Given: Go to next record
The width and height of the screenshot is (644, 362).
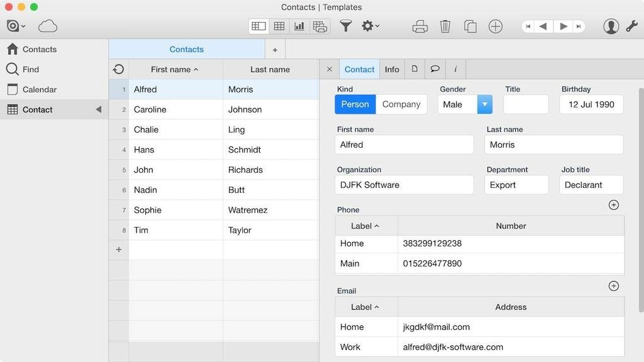Looking at the screenshot, I should click(563, 26).
